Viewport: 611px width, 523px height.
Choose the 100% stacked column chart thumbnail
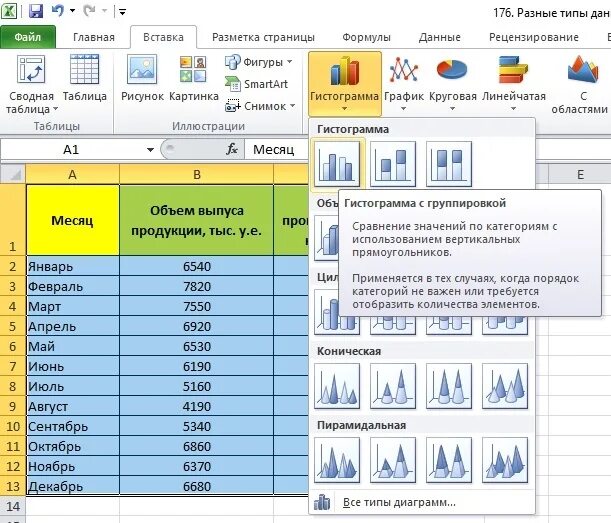tap(449, 164)
